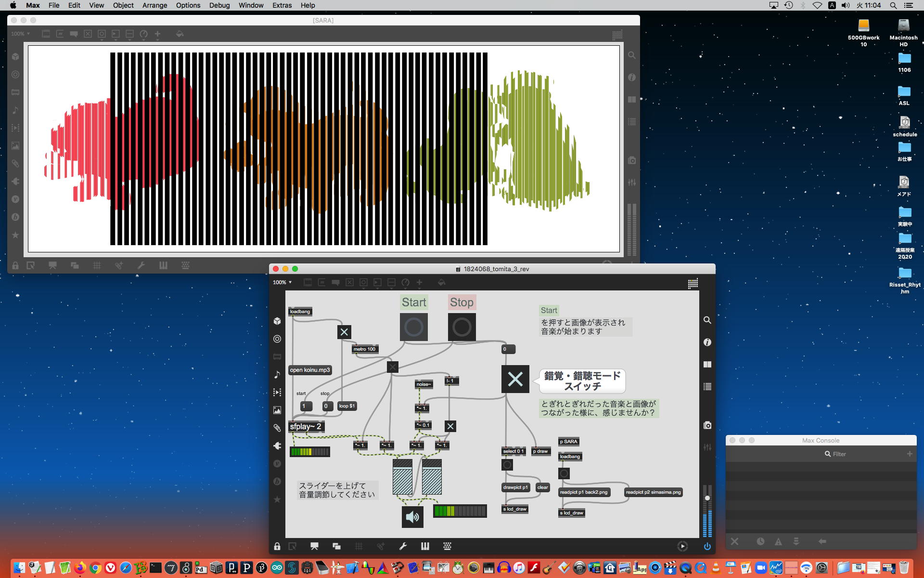Image resolution: width=924 pixels, height=578 pixels.
Task: Toggle the audio power icon
Action: click(707, 546)
